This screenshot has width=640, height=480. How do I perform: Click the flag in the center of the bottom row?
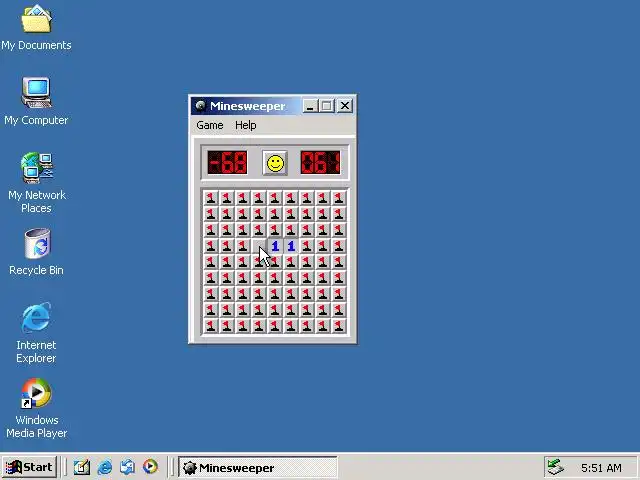275,326
